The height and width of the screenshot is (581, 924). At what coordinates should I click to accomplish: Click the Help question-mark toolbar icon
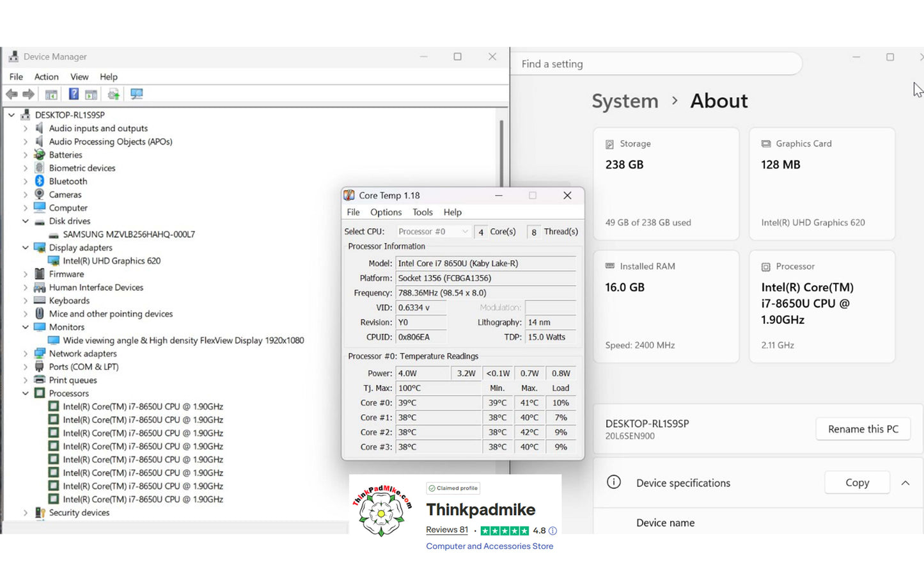[x=74, y=95]
